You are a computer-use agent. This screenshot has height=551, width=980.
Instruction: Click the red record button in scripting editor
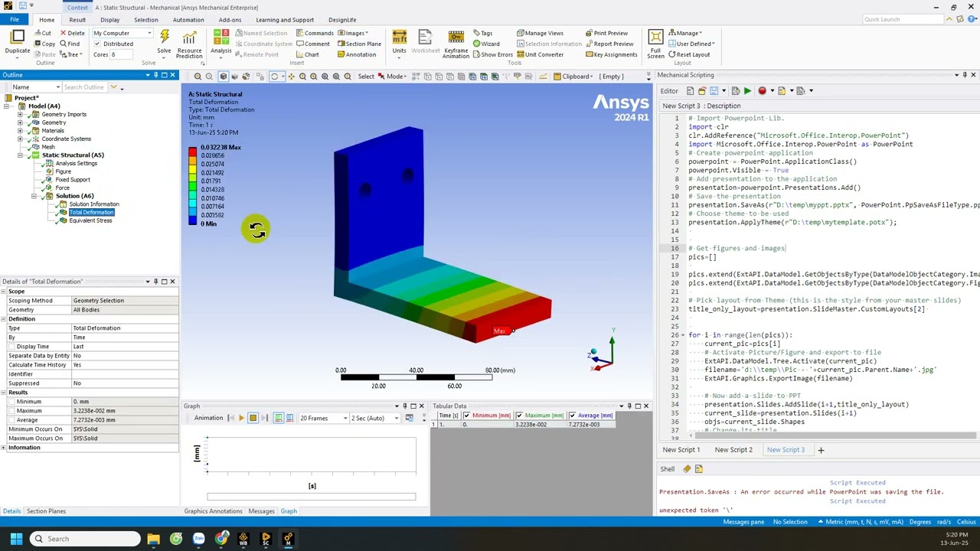(762, 91)
